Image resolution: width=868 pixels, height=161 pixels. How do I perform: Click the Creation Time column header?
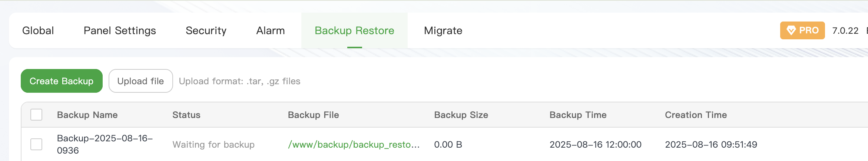[x=696, y=115]
